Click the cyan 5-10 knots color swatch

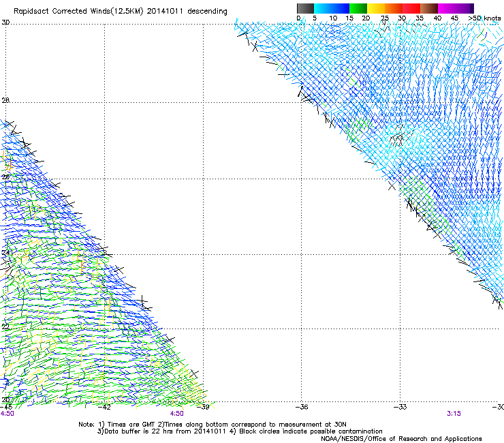323,8
